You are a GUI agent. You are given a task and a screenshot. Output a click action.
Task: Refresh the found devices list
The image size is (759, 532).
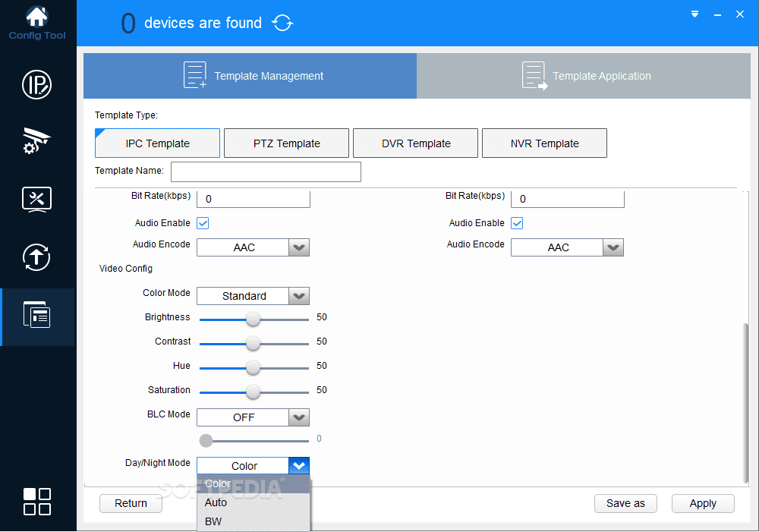(282, 24)
